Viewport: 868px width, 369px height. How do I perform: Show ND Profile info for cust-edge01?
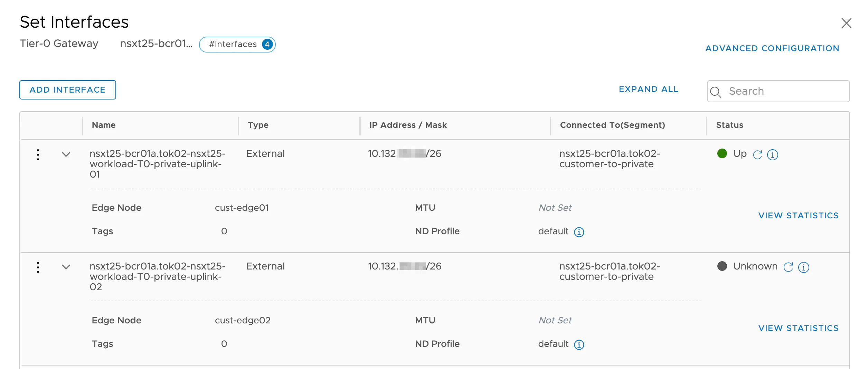click(579, 232)
